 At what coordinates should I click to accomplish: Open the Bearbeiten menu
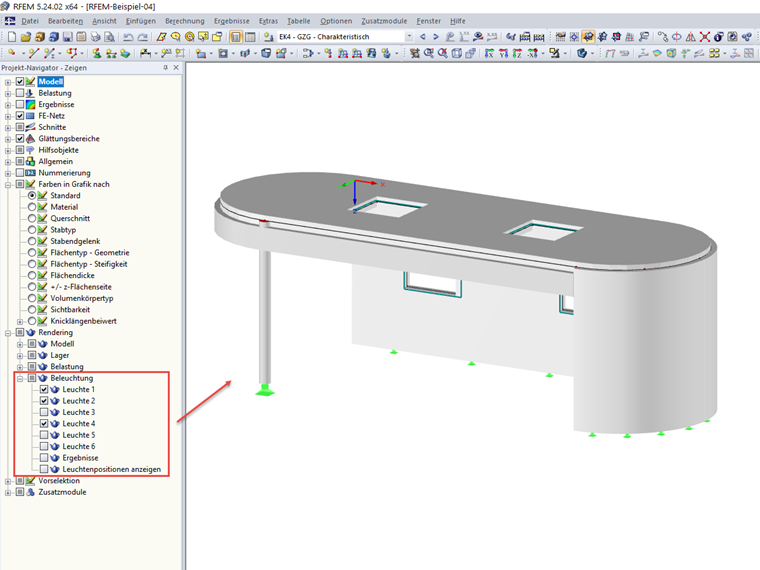coord(65,21)
